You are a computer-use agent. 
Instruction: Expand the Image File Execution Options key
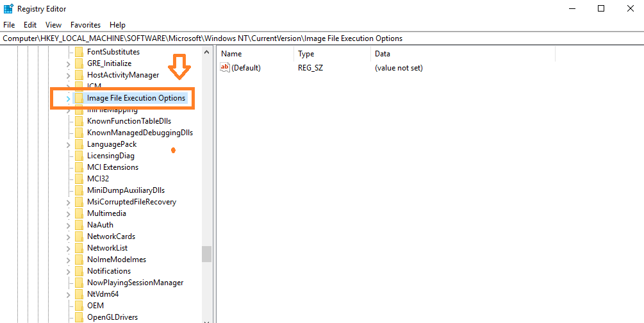pyautogui.click(x=68, y=99)
